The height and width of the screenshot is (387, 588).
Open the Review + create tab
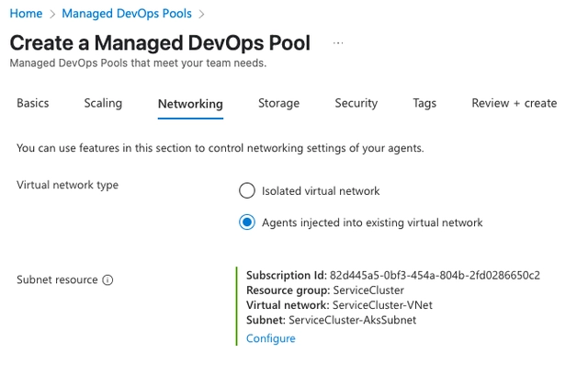point(514,103)
